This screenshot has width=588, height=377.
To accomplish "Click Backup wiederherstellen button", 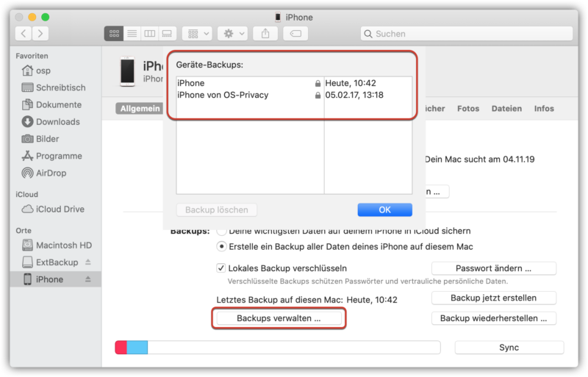I will point(493,318).
